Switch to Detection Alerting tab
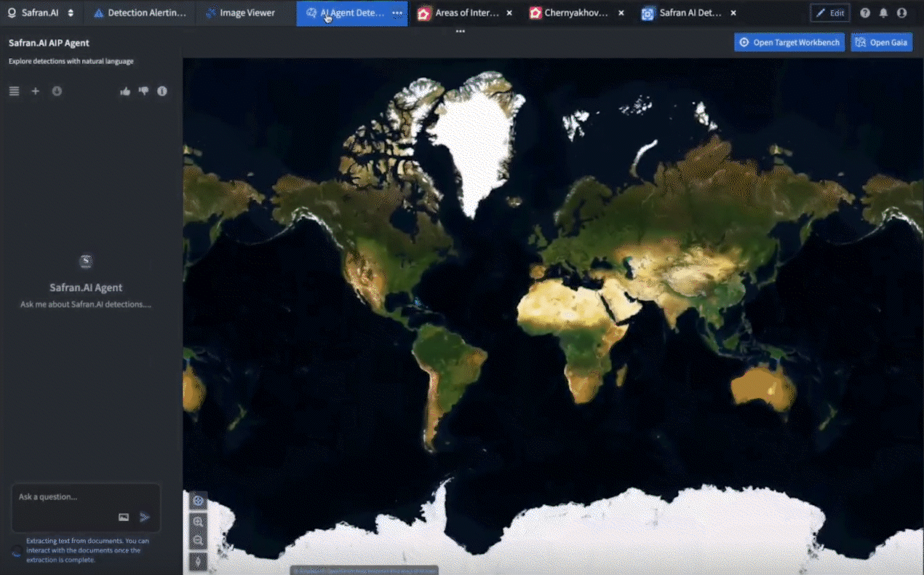The height and width of the screenshot is (575, 924). click(x=140, y=13)
